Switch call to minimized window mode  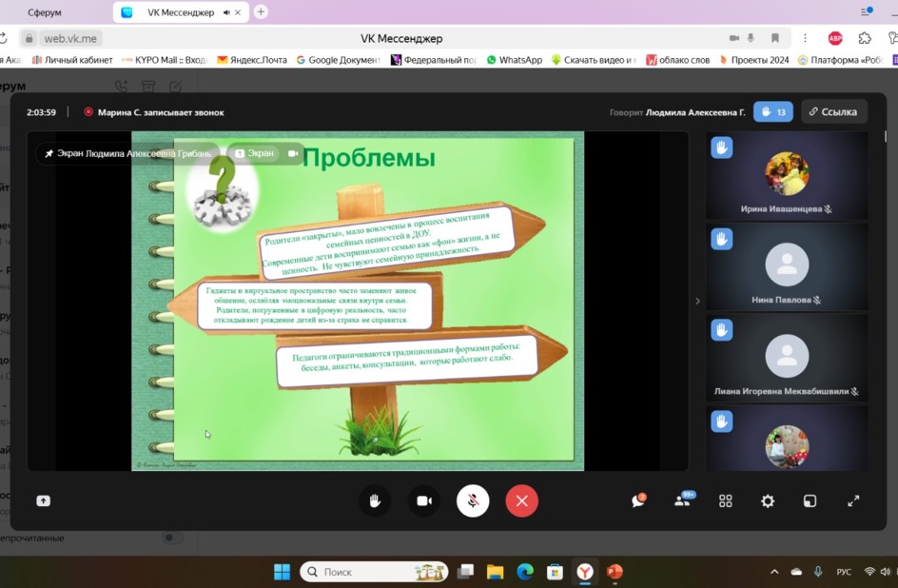[x=810, y=501]
